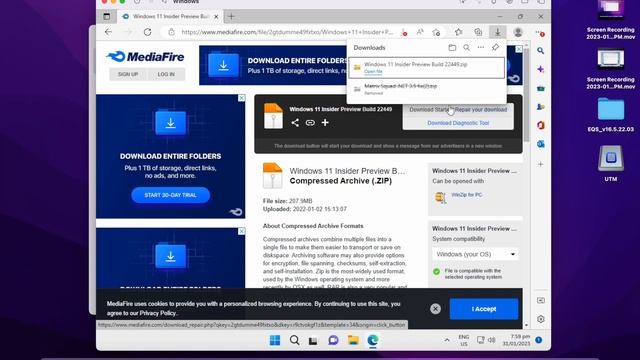This screenshot has height=360, width=640.
Task: Click Edge icon on taskbar
Action: click(x=372, y=340)
